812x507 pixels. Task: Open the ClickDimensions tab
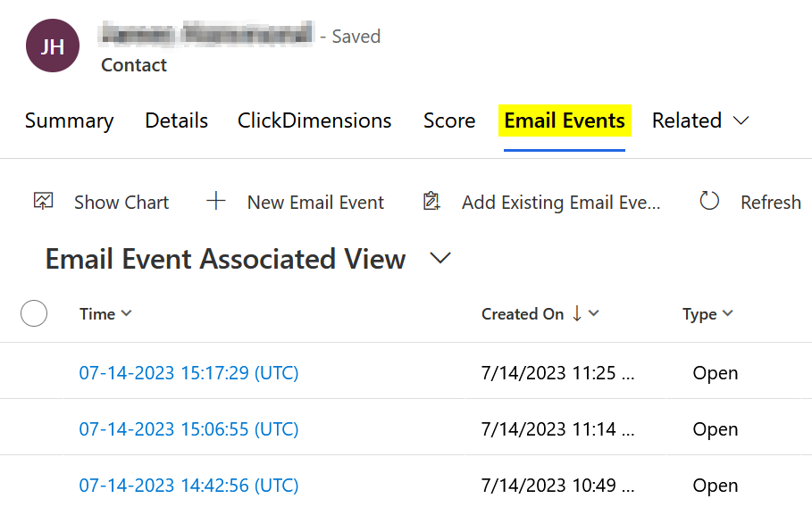click(314, 121)
